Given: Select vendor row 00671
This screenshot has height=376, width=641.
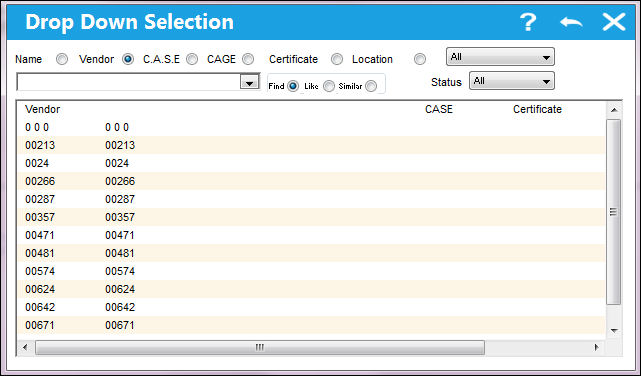Looking at the screenshot, I should [311, 325].
